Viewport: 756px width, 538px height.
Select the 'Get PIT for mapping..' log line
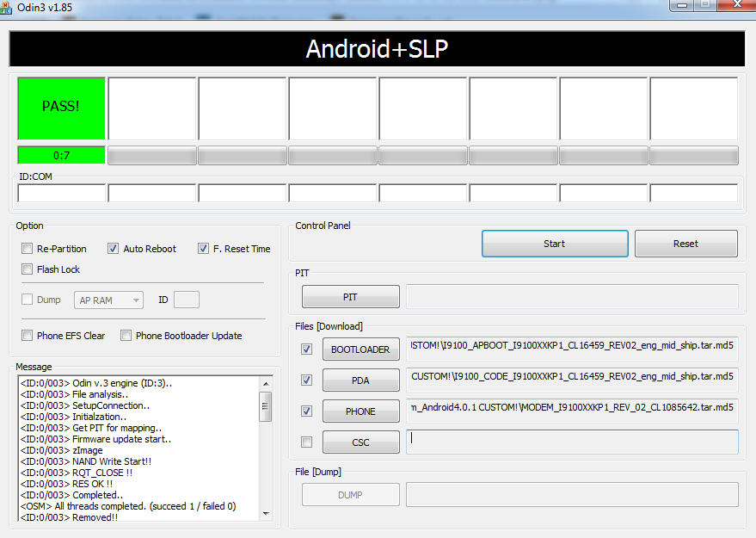[x=91, y=428]
